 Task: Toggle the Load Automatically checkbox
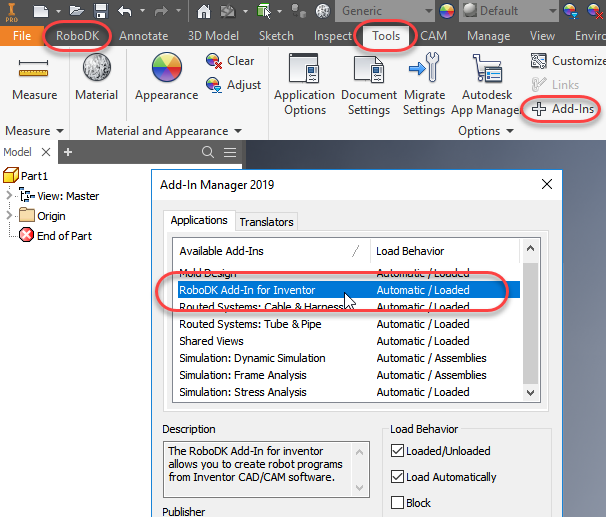[399, 477]
